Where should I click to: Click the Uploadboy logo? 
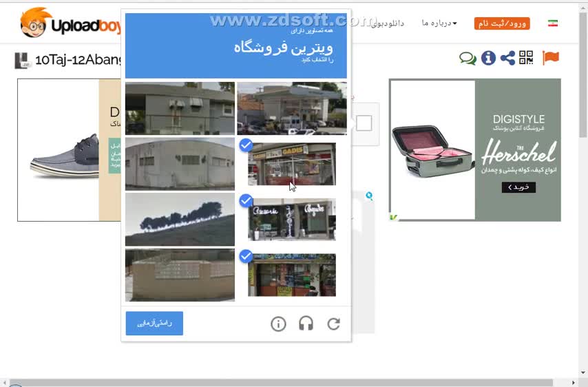click(x=70, y=23)
